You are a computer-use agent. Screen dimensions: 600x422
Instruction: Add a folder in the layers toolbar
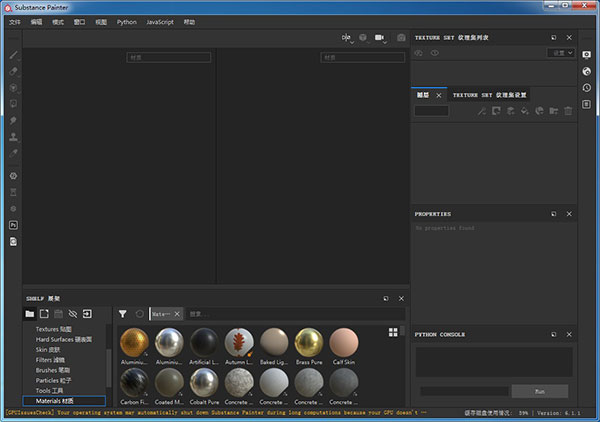click(x=553, y=111)
